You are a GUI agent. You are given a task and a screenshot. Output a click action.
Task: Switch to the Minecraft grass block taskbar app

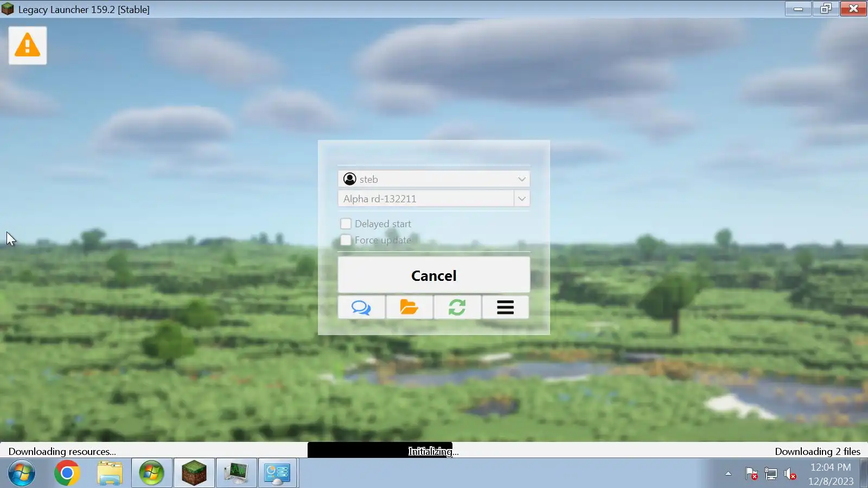point(194,473)
